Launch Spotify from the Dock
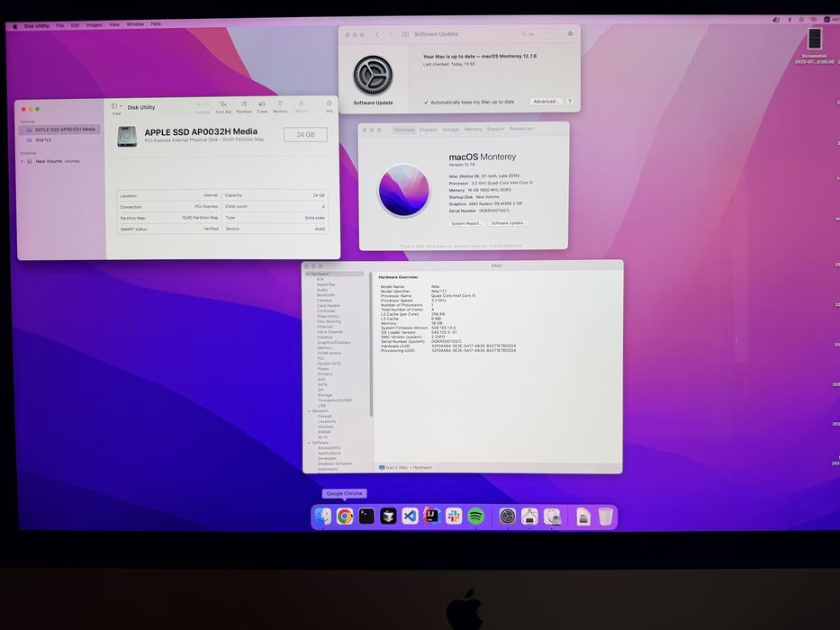This screenshot has width=840, height=630. coord(475,517)
